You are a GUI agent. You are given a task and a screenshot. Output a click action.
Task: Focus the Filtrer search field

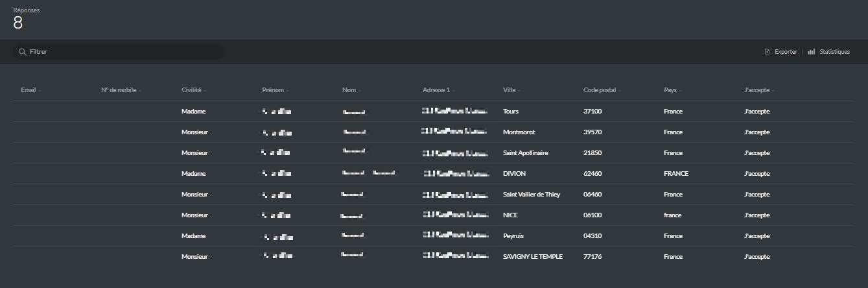[x=123, y=52]
